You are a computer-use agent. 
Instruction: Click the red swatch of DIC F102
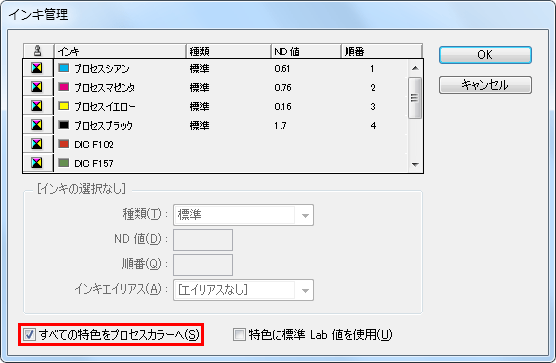tap(63, 144)
